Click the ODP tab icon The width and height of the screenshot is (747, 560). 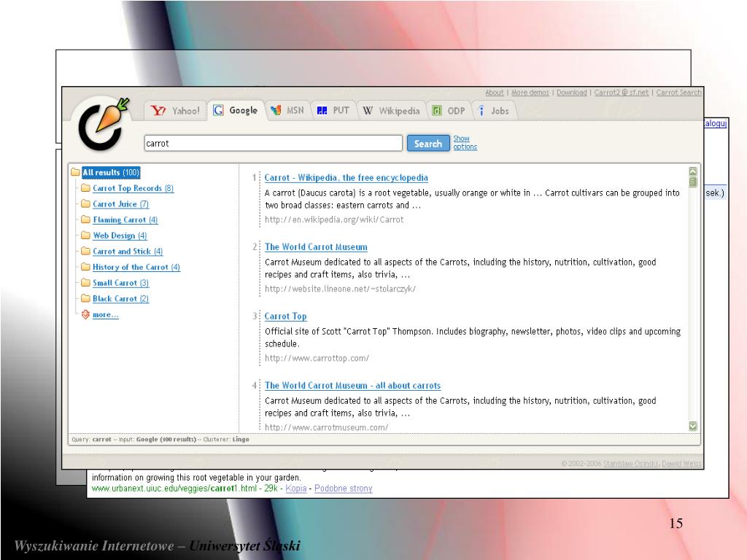point(436,111)
